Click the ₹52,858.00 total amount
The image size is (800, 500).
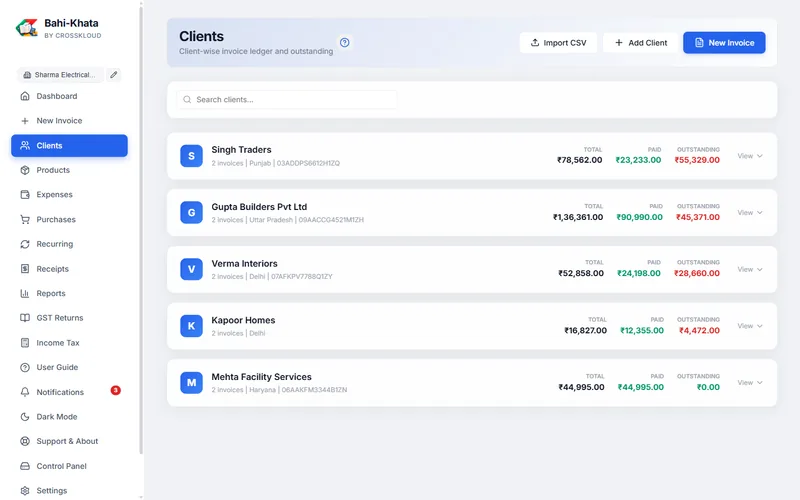(581, 273)
